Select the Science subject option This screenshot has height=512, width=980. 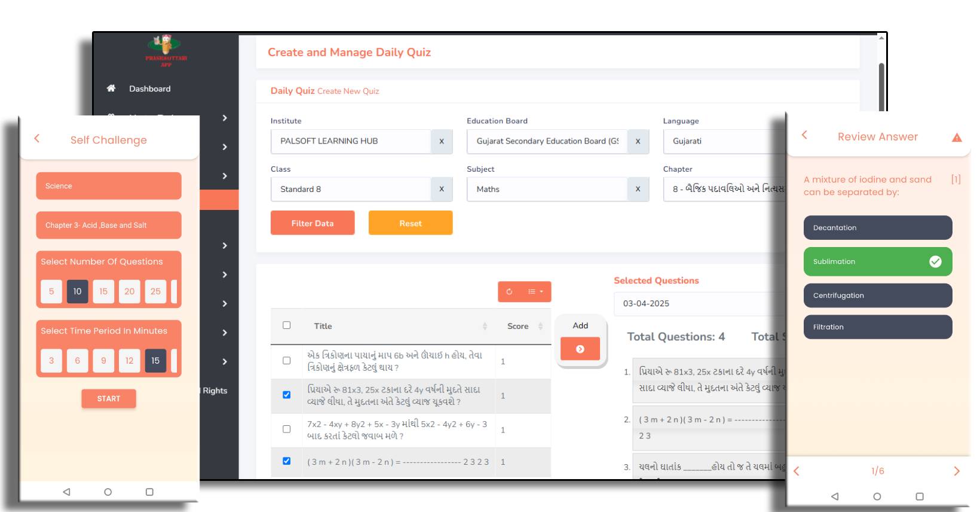[x=108, y=186]
